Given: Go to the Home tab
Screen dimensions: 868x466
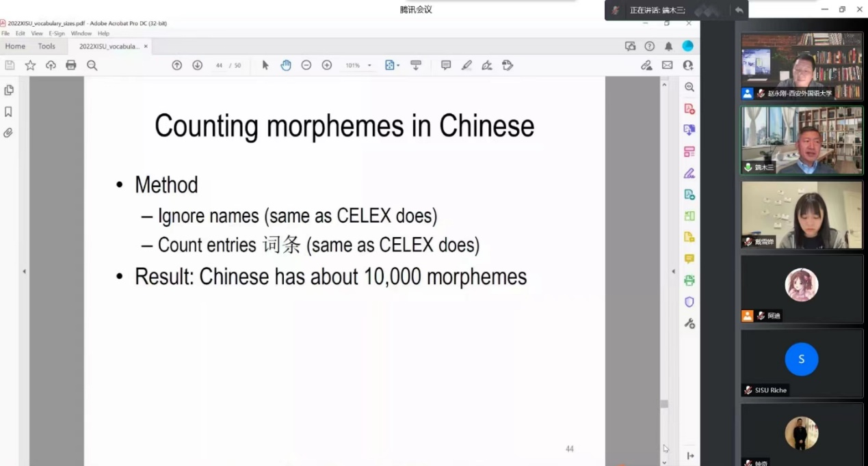Looking at the screenshot, I should [x=15, y=46].
